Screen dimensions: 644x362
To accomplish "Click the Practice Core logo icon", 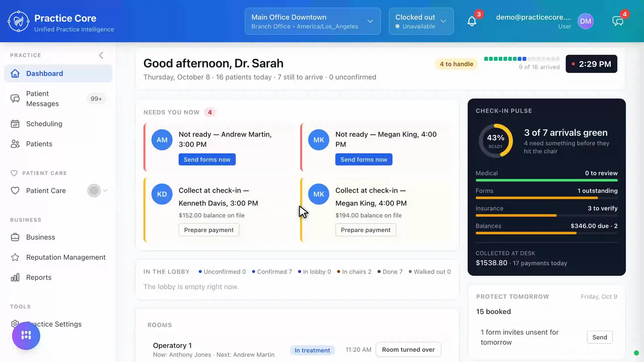I will pos(19,21).
